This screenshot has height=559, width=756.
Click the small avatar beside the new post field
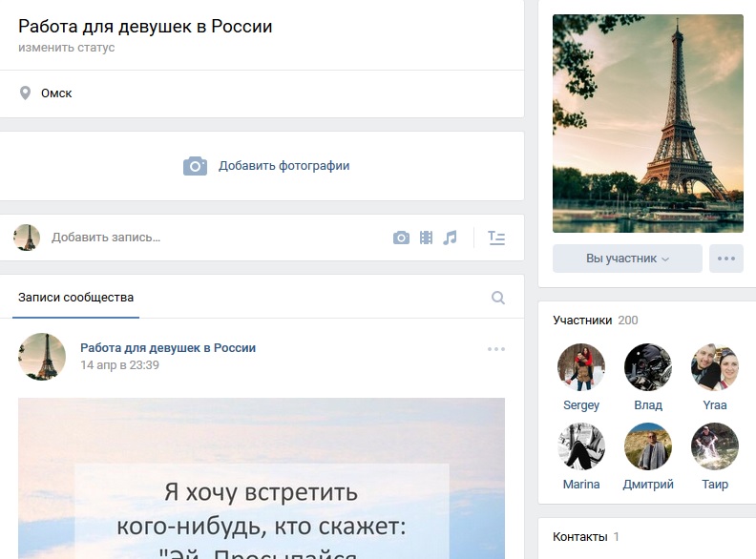pyautogui.click(x=27, y=238)
